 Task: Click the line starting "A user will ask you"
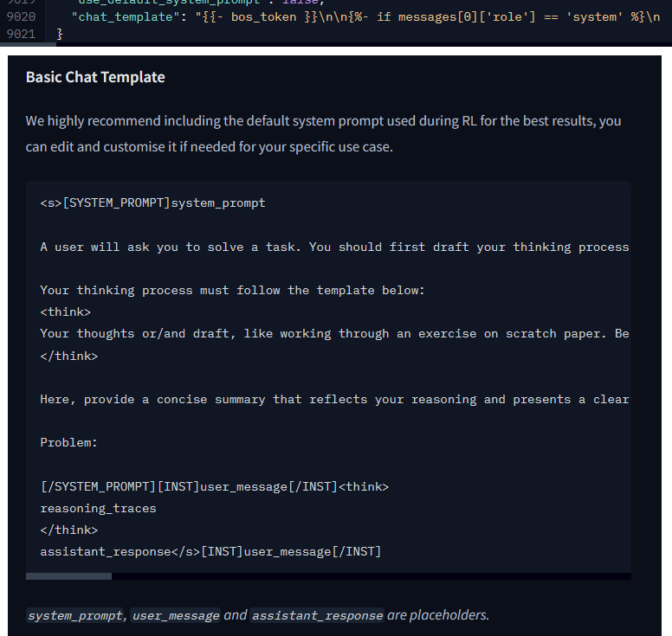334,247
